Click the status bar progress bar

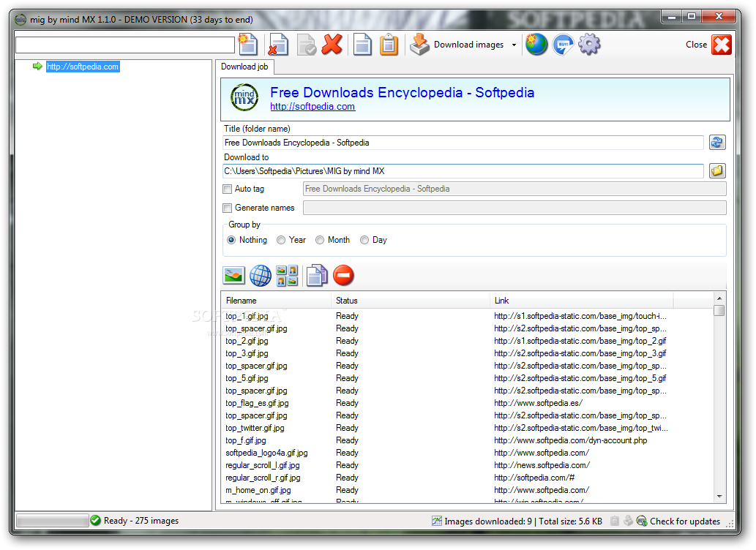[52, 521]
